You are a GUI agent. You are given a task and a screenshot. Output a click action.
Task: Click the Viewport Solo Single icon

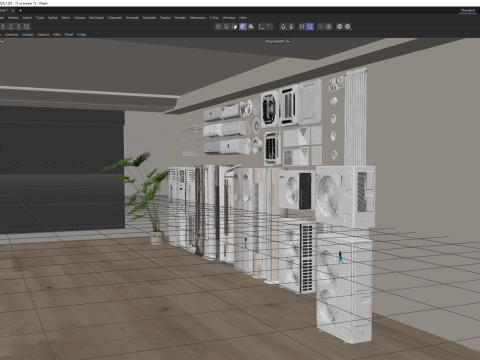point(226,27)
